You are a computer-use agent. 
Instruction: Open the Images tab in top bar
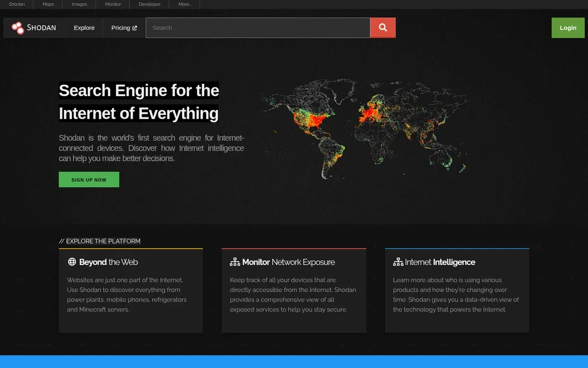pos(79,4)
